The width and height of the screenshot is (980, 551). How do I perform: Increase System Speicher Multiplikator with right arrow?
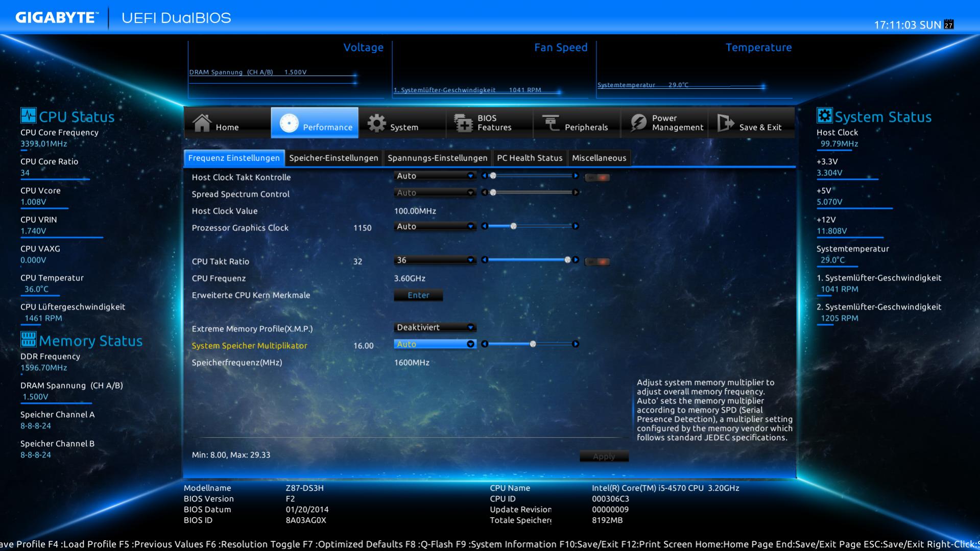point(576,344)
